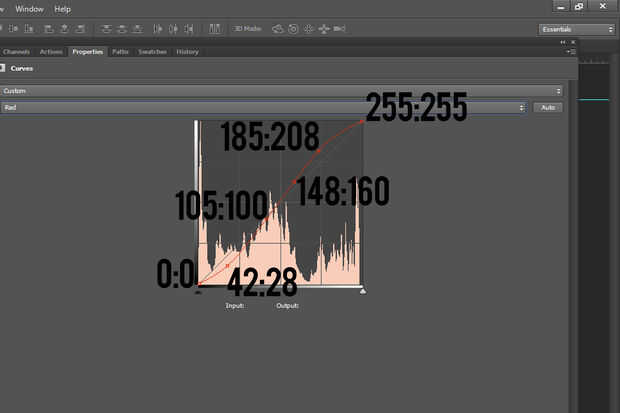Distribute horizontal centers of layers
This screenshot has height=413, width=620.
coord(173,28)
